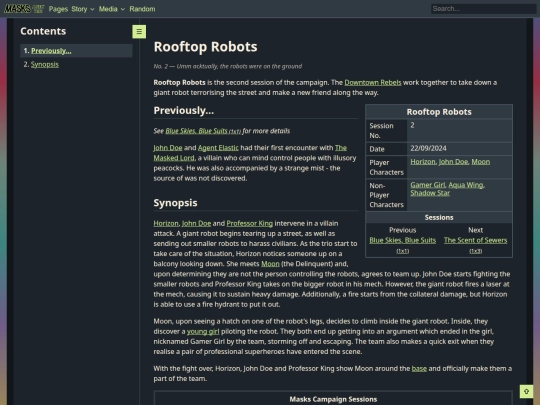Click the (1x1) label under Previous
Image resolution: width=540 pixels, height=405 pixels.
point(403,251)
